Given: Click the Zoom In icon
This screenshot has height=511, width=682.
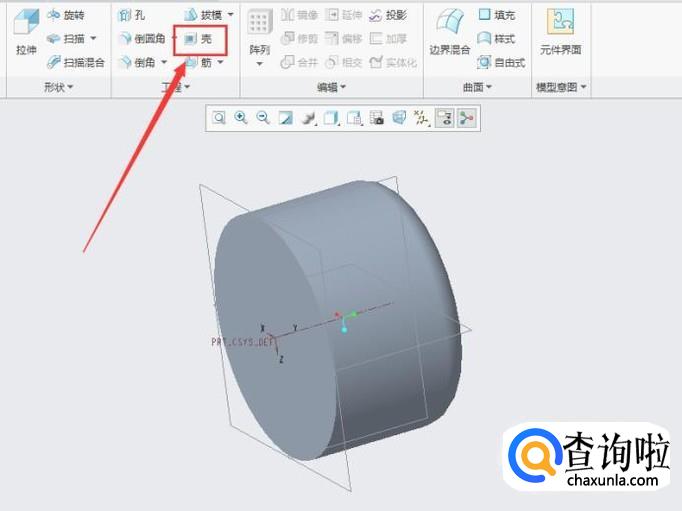Looking at the screenshot, I should (241, 118).
